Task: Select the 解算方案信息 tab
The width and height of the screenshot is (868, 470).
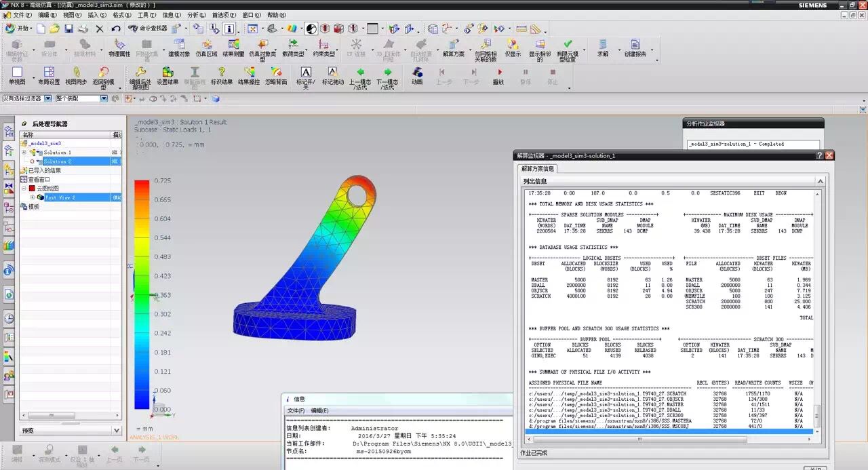Action: pyautogui.click(x=538, y=168)
